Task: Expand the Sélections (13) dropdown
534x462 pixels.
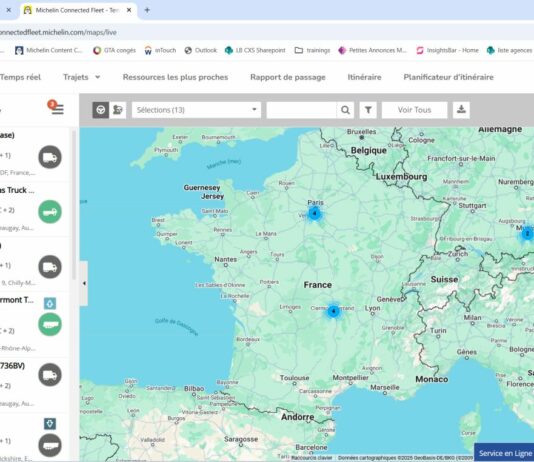Action: click(x=197, y=110)
